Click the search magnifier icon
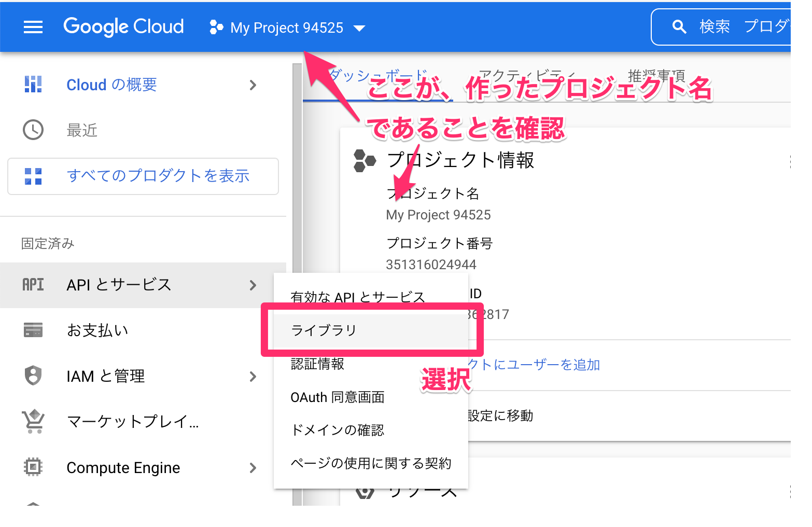Image resolution: width=812 pixels, height=527 pixels. pyautogui.click(x=679, y=27)
